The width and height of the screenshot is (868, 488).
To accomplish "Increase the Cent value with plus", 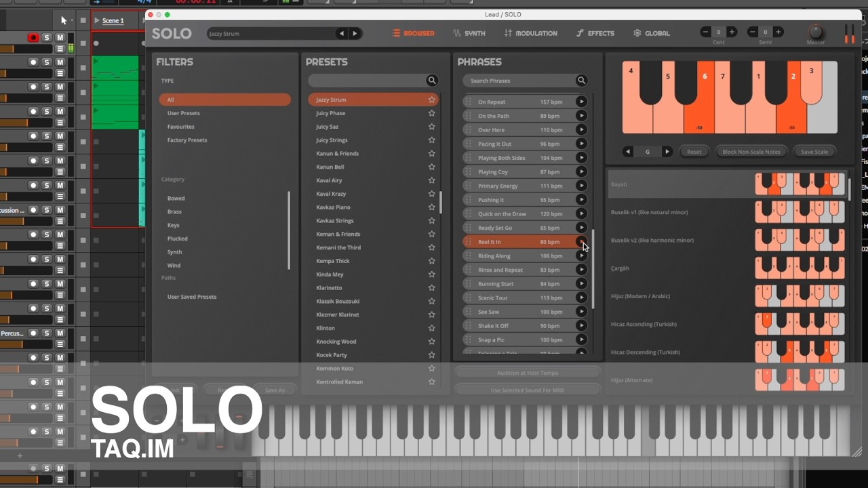I will 731,32.
